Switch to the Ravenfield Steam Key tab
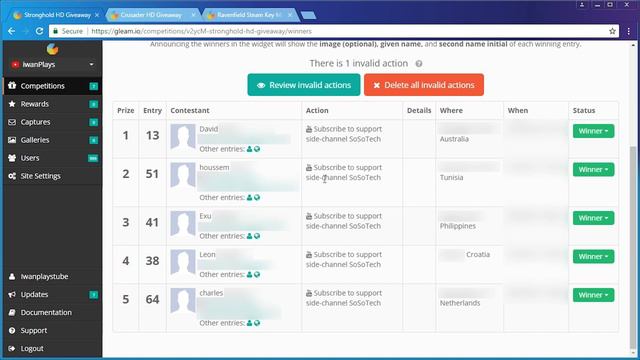 coord(249,15)
